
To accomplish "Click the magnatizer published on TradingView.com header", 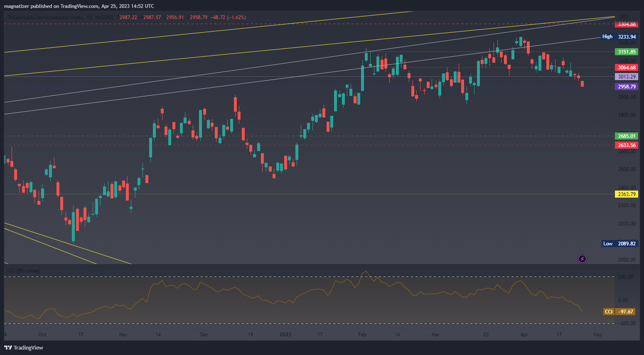I will 79,6.
